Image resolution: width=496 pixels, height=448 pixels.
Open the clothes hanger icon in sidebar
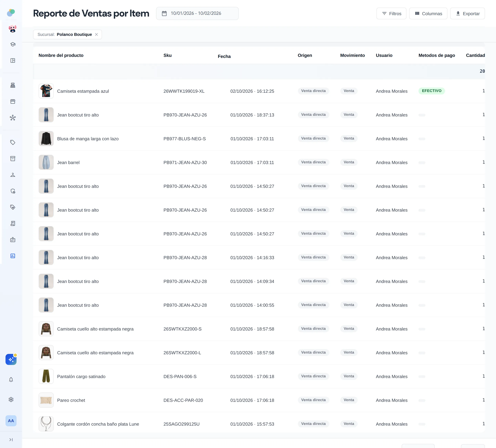[13, 175]
